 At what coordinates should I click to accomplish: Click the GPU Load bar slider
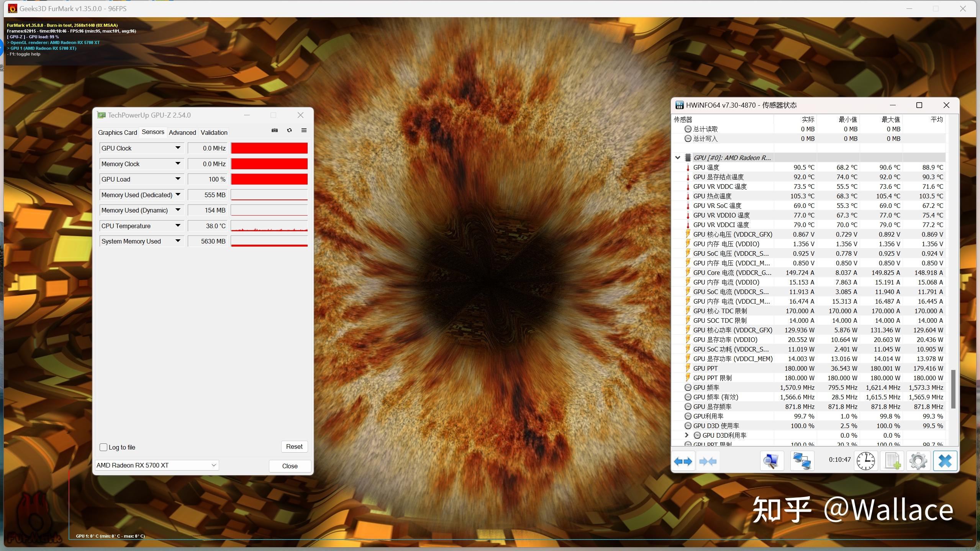point(269,179)
